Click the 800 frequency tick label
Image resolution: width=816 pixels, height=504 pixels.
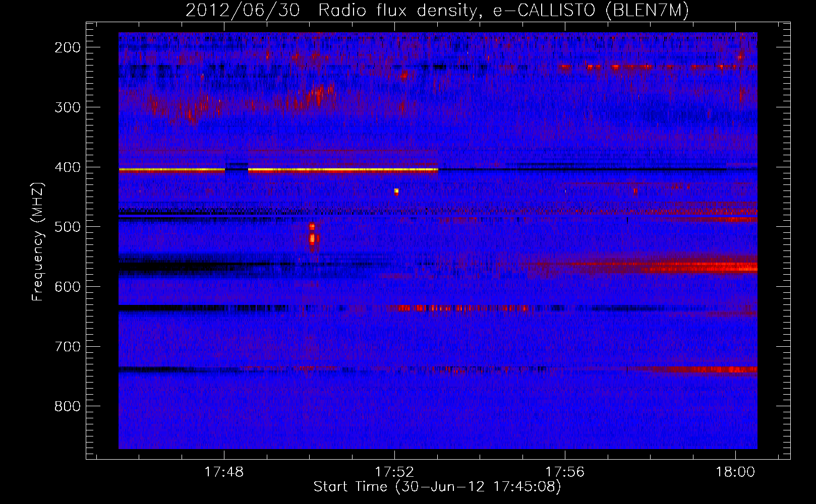click(68, 406)
